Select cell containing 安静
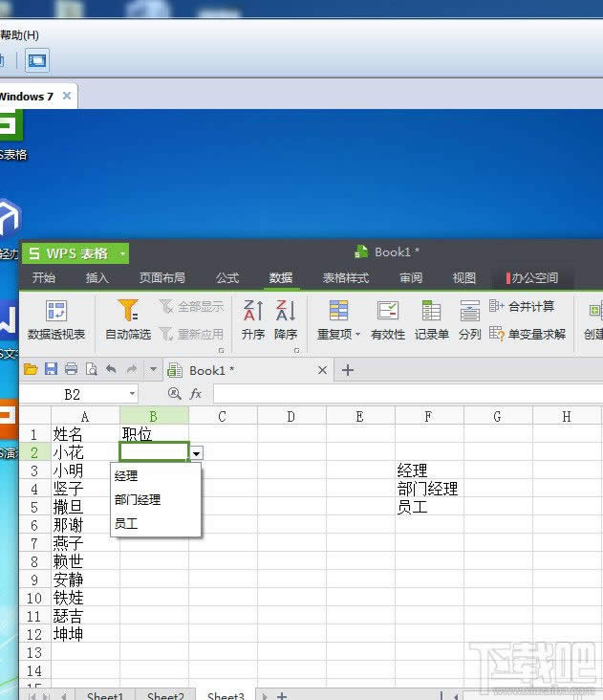The image size is (603, 700). [85, 580]
